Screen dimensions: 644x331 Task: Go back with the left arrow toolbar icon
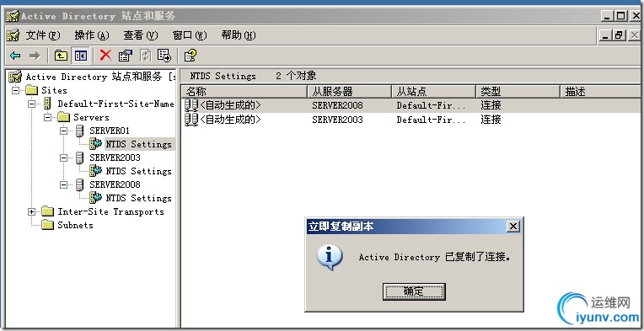click(x=15, y=56)
